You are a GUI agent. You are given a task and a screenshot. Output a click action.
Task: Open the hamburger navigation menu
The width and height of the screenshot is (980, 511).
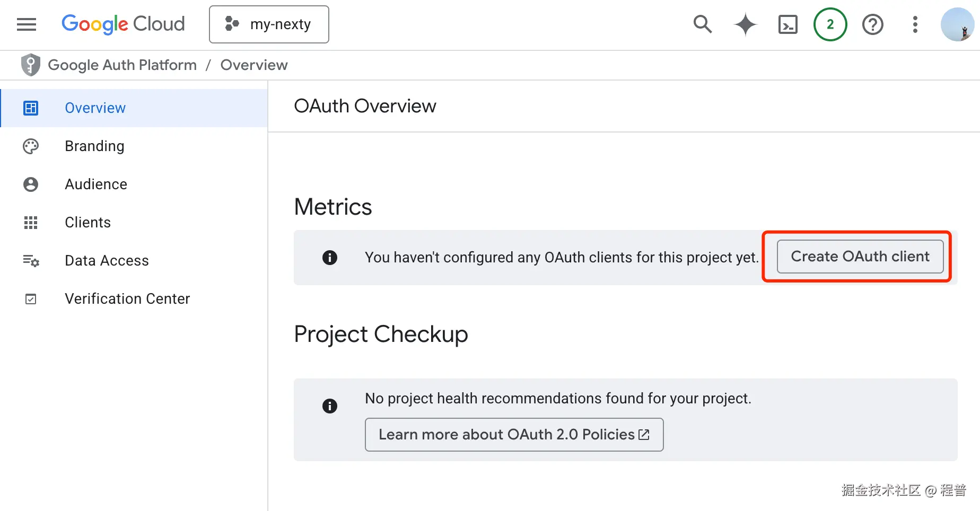point(27,24)
